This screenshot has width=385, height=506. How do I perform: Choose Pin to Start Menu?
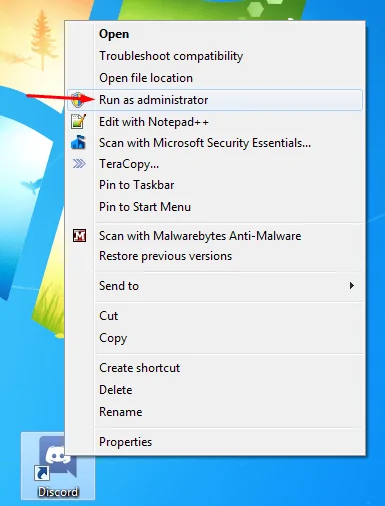215,207
